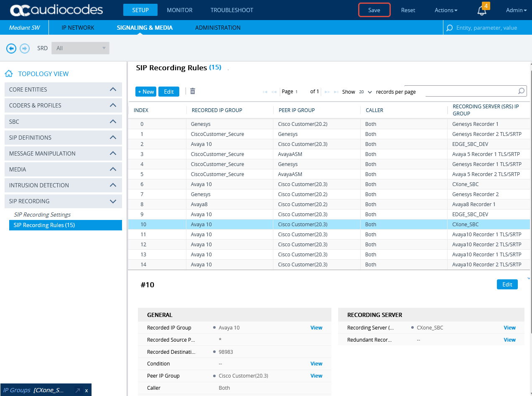
Task: Click the magnifier icon in entity search
Action: pos(450,28)
